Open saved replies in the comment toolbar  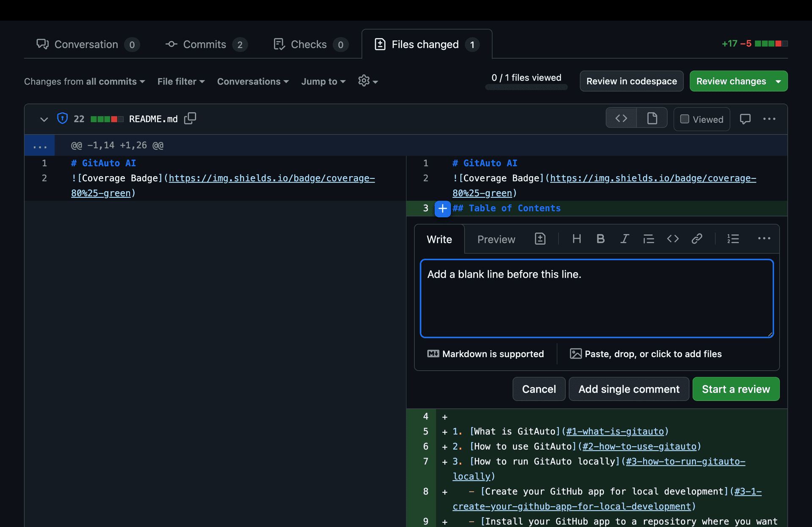(540, 239)
